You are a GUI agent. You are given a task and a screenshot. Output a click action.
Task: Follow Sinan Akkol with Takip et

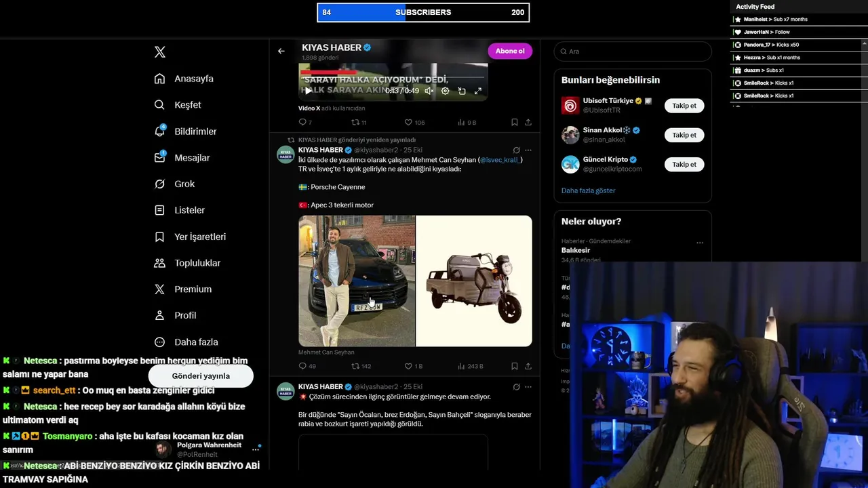684,135
